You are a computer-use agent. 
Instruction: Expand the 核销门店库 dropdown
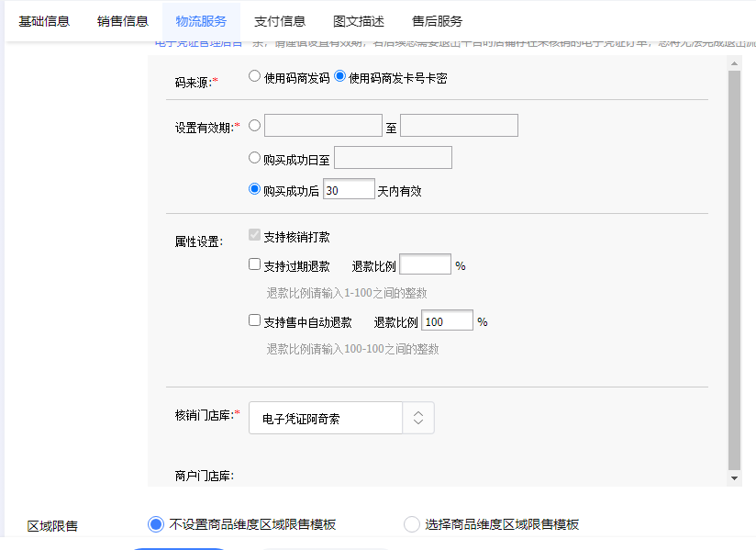(418, 418)
